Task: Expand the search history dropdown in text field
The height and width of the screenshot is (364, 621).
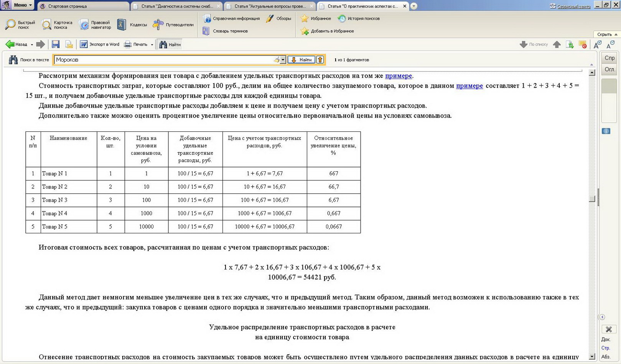Action: click(283, 60)
